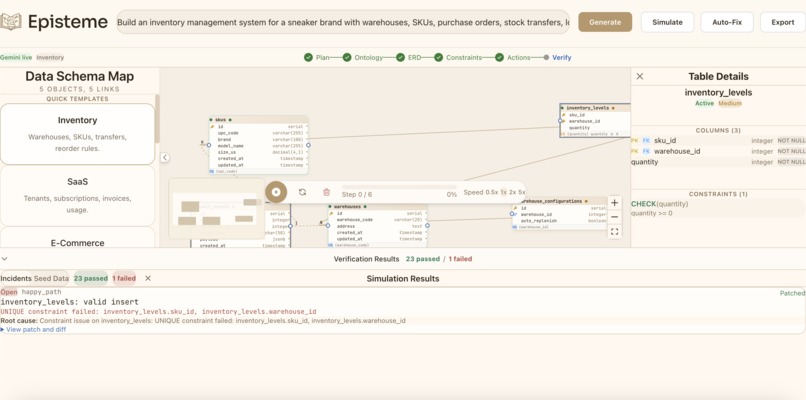Click the green check beside ERD
The image size is (806, 400).
(400, 58)
